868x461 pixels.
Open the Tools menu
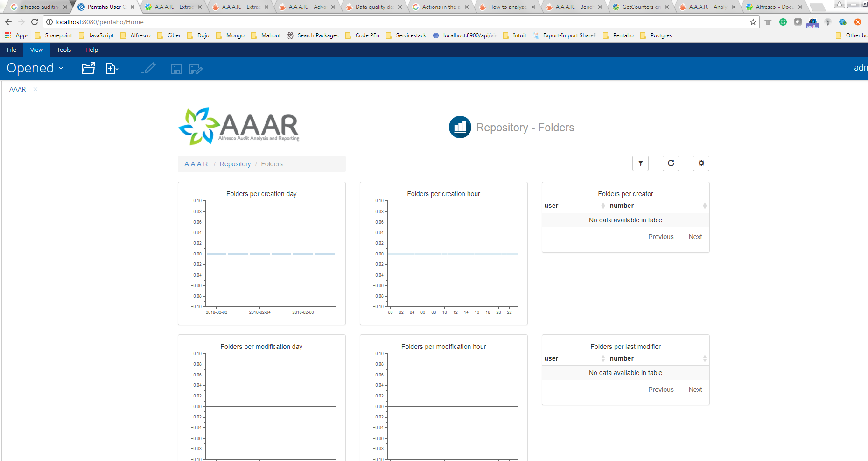tap(64, 50)
